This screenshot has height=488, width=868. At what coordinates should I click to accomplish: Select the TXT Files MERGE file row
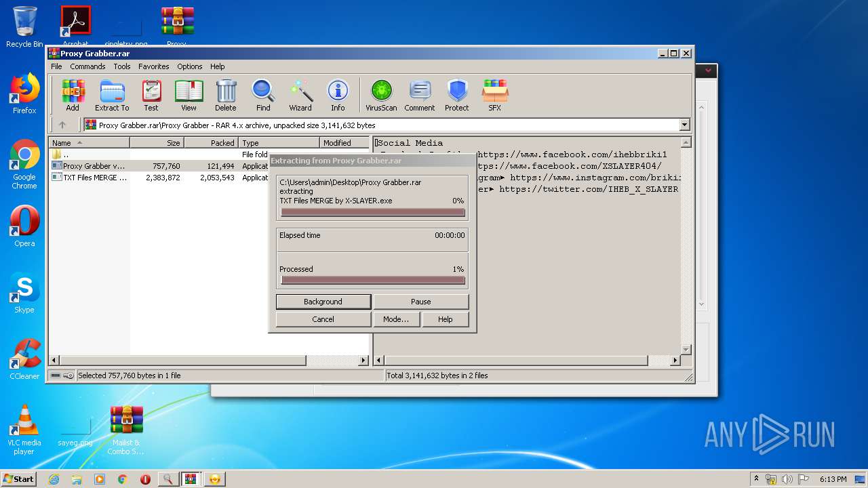(159, 178)
